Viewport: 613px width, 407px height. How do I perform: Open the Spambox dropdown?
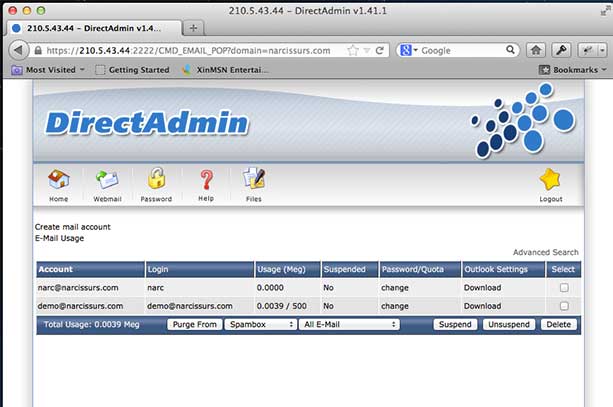pyautogui.click(x=260, y=325)
